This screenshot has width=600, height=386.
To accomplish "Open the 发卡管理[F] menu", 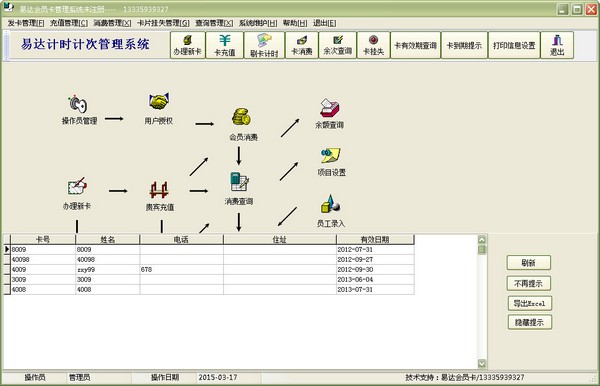I will (x=26, y=23).
